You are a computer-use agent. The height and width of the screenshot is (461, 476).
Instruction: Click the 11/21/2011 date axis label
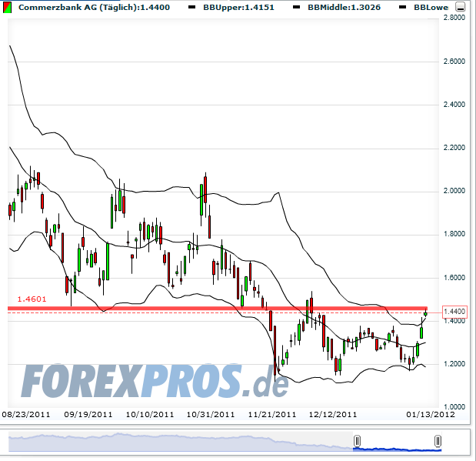(x=272, y=415)
